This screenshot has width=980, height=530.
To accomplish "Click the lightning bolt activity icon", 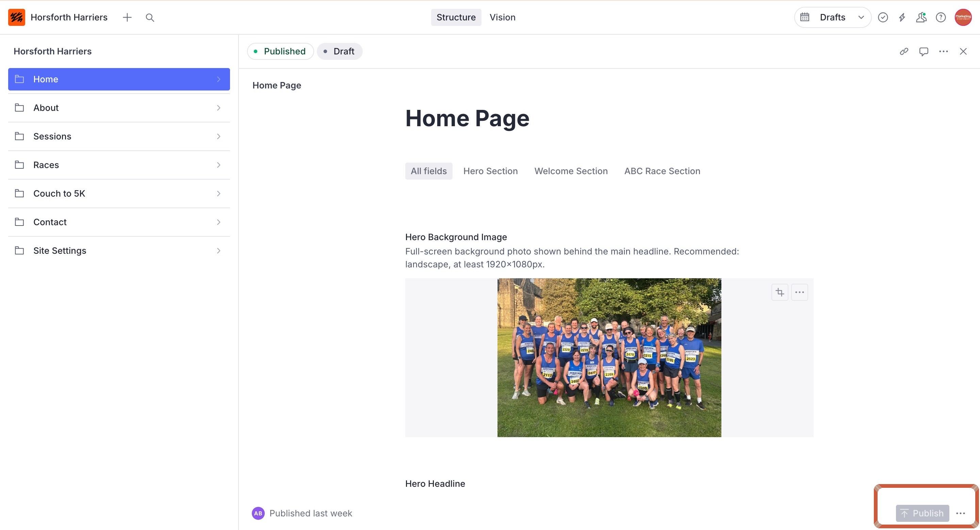I will (902, 17).
